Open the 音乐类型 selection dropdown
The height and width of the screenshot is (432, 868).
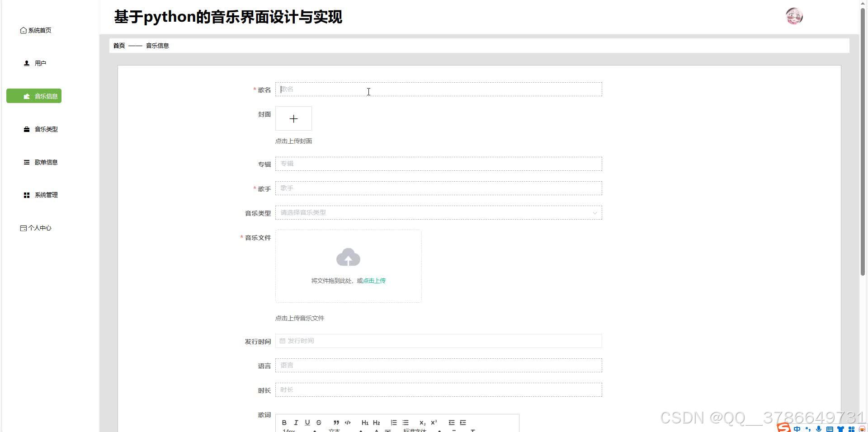click(x=439, y=212)
